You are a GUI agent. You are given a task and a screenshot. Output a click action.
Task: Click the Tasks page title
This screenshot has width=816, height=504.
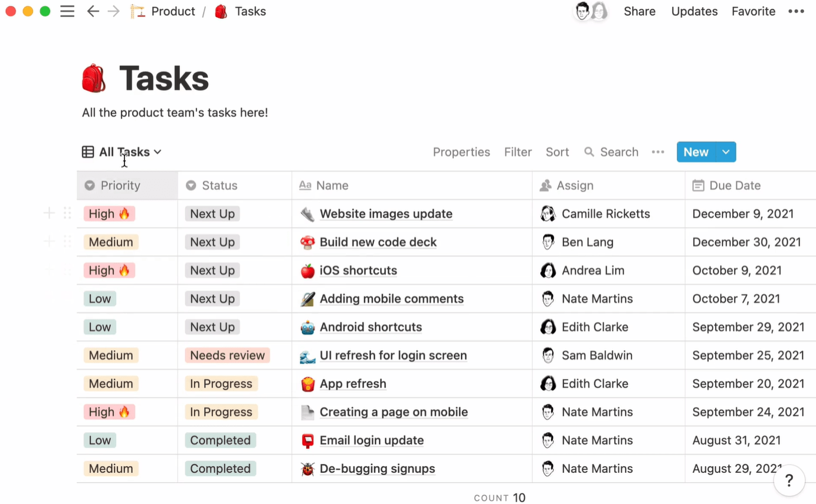coord(164,78)
